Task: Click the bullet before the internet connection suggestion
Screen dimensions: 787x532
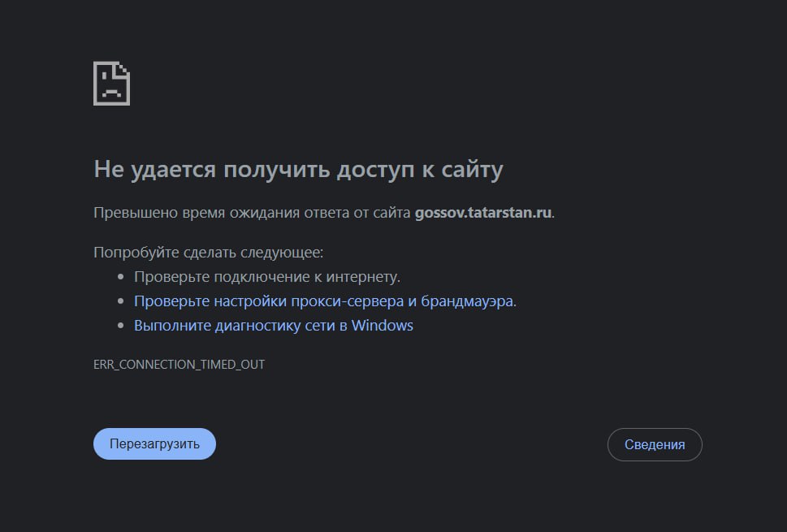Action: pos(121,277)
